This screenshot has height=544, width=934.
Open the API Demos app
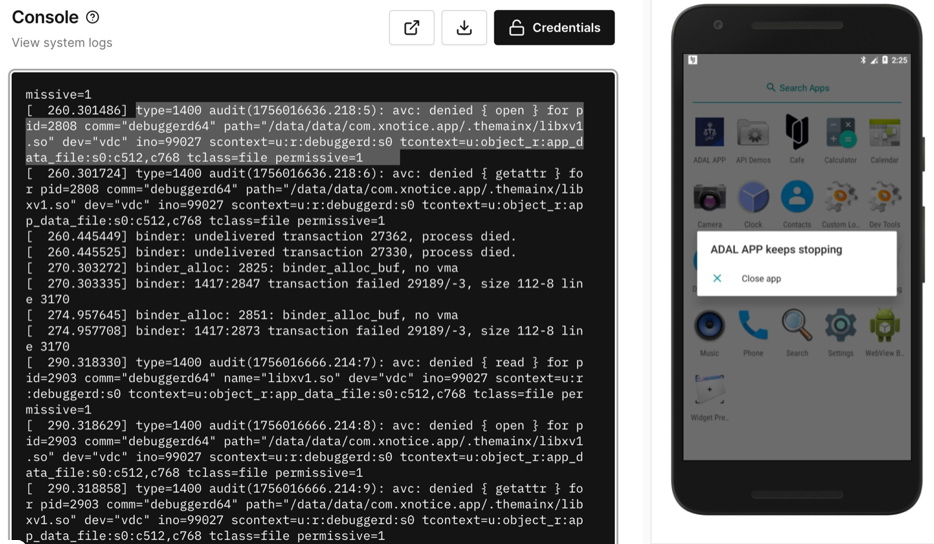click(x=753, y=133)
